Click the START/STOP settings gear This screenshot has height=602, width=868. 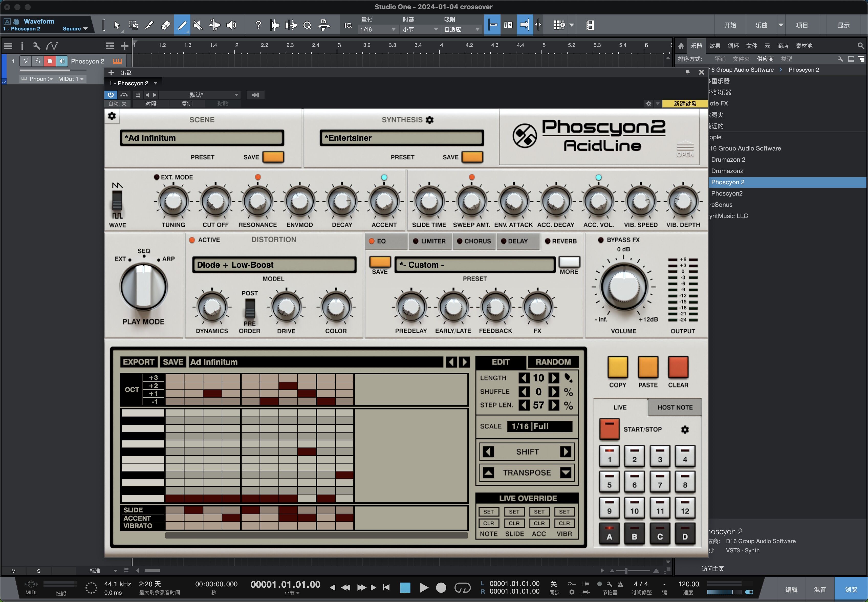685,429
